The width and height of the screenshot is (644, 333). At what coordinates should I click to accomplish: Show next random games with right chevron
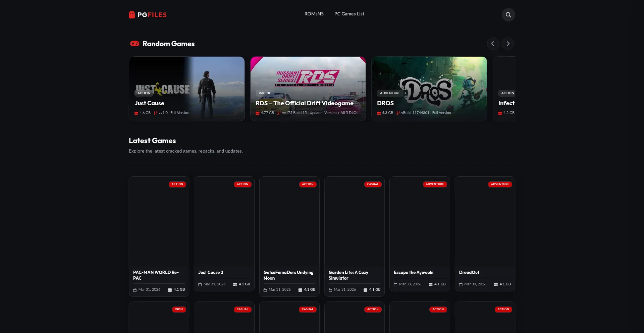click(x=508, y=44)
